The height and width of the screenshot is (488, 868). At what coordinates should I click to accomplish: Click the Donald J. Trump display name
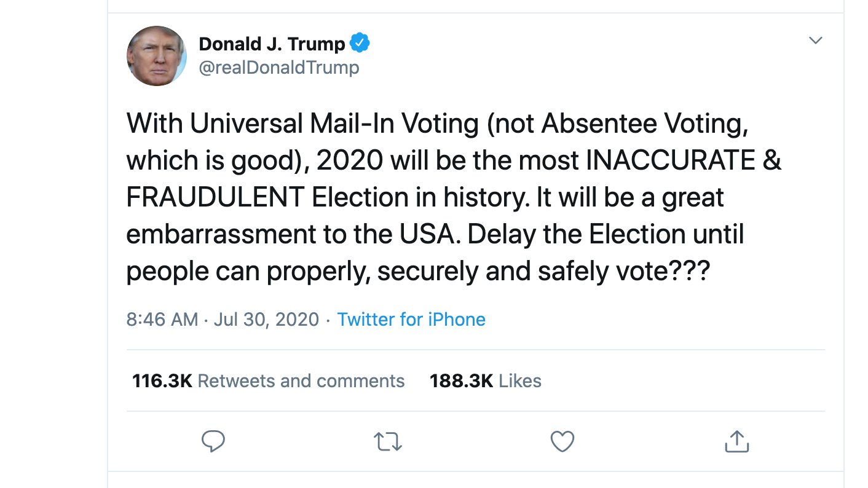pyautogui.click(x=272, y=44)
